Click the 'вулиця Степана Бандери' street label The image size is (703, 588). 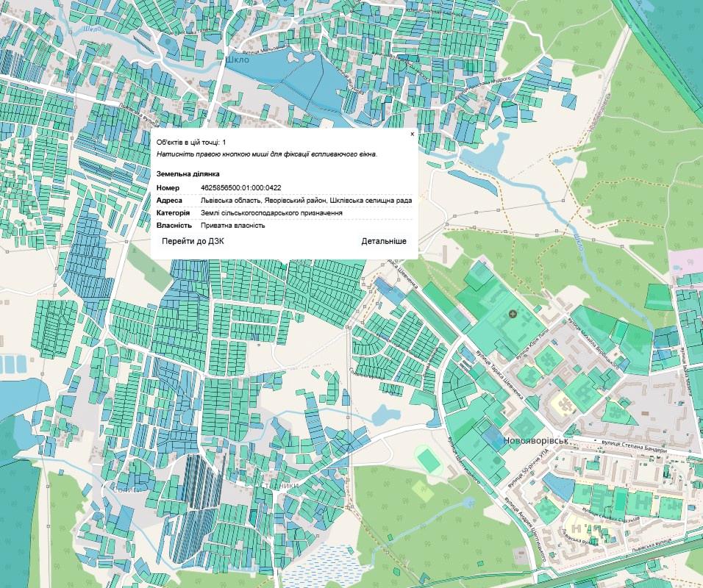pos(635,445)
